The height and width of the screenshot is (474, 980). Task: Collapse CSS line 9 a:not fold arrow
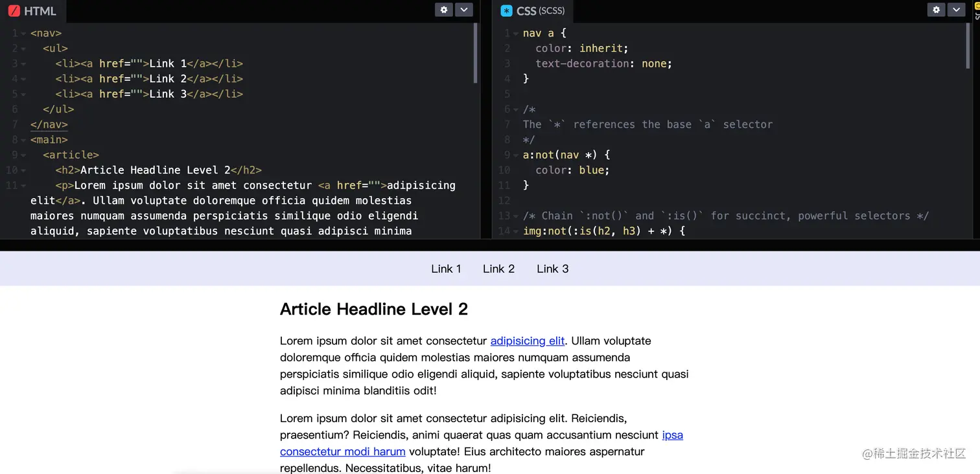pyautogui.click(x=516, y=155)
